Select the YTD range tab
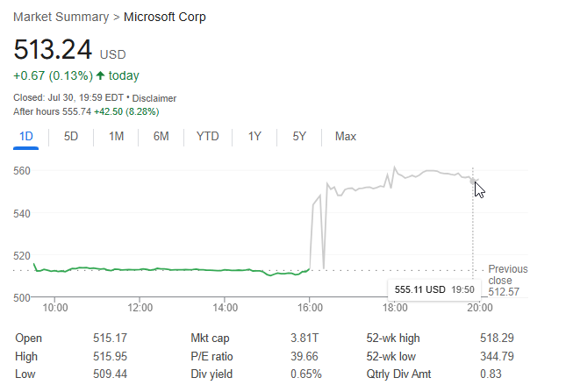 pyautogui.click(x=208, y=137)
